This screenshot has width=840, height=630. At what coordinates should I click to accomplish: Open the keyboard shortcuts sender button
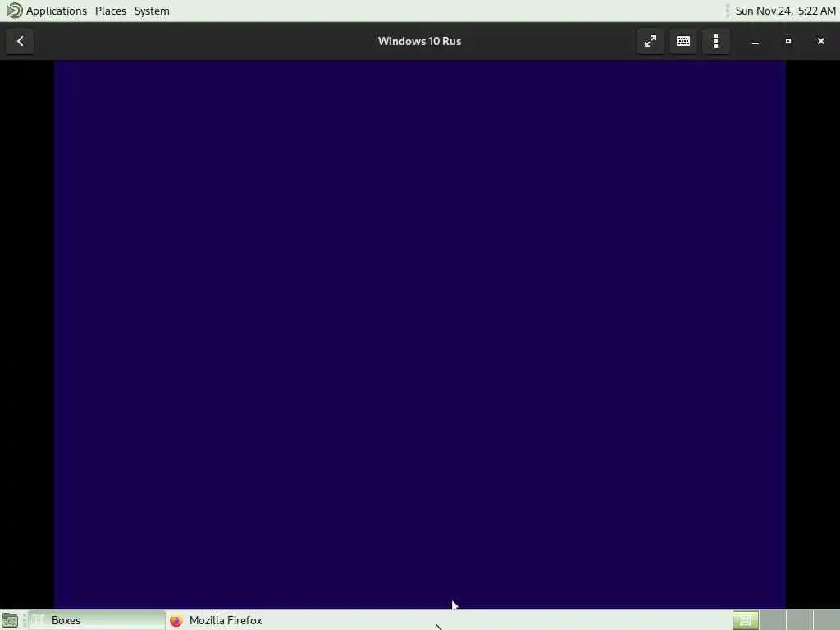pyautogui.click(x=683, y=41)
